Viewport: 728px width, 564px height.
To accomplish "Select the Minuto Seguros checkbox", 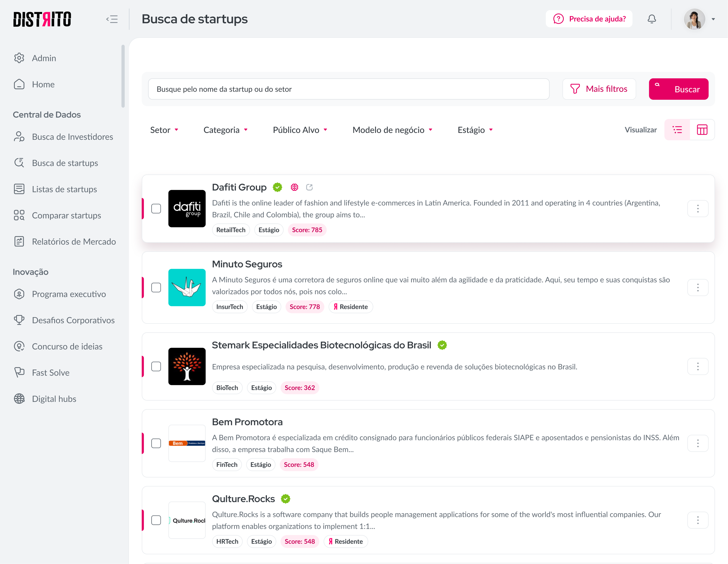I will [156, 288].
